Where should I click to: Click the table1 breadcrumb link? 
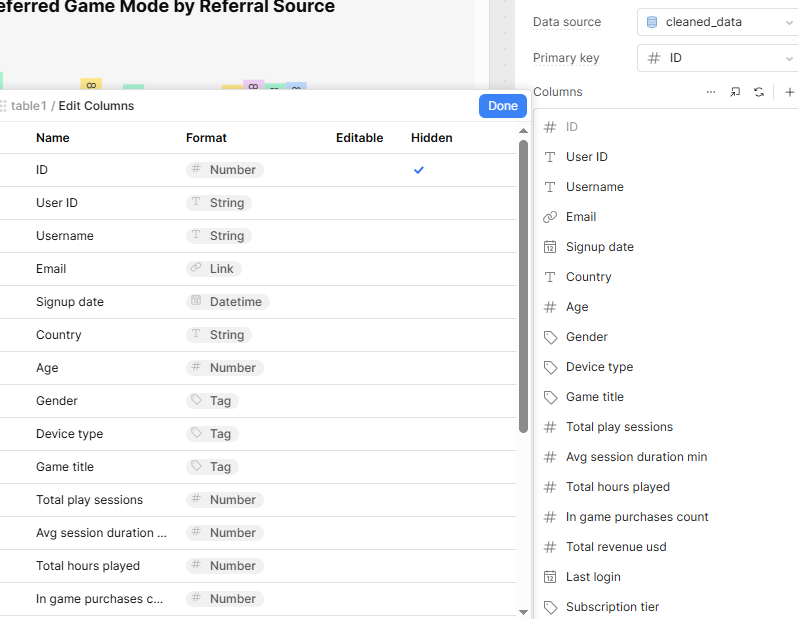[x=28, y=106]
